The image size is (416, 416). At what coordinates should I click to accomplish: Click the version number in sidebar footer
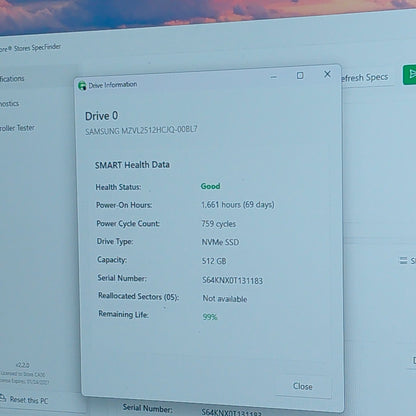23,365
